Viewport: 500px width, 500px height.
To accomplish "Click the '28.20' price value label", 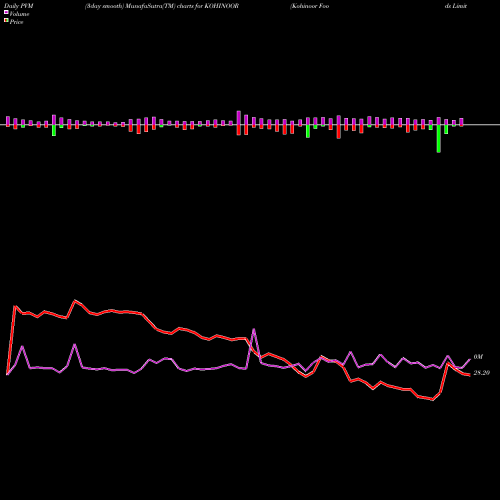I will (481, 373).
